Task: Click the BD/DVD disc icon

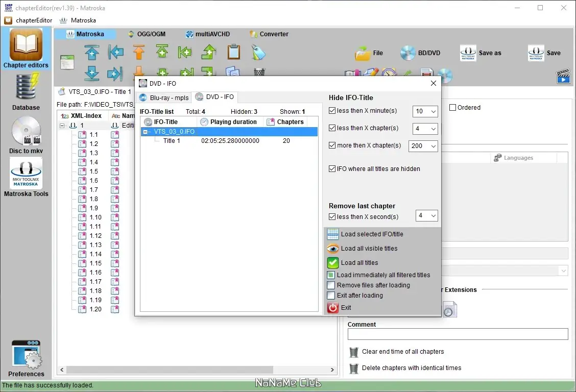Action: click(407, 53)
